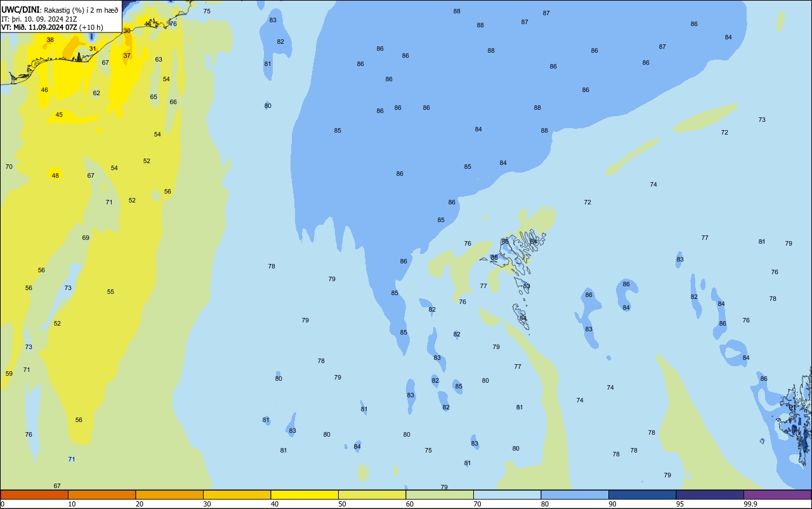This screenshot has height=509, width=812.
Task: Click the humidity value '46' on the map
Action: point(44,89)
